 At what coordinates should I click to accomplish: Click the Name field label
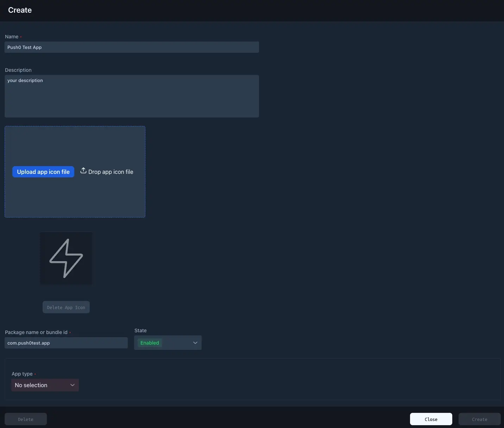point(11,37)
